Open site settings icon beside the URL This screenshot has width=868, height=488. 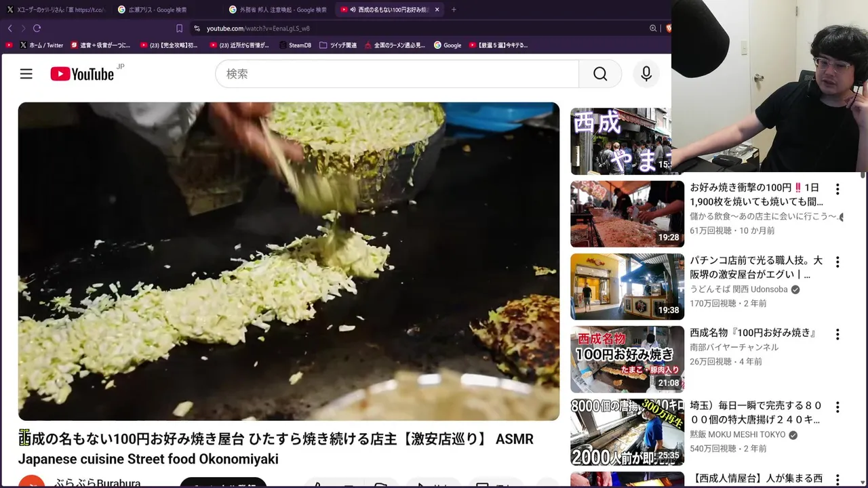tap(197, 28)
